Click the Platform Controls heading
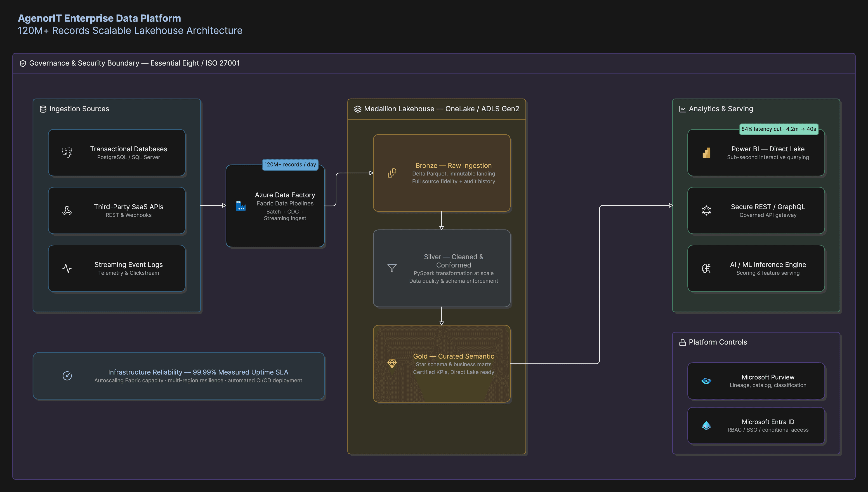868x492 pixels. [718, 342]
